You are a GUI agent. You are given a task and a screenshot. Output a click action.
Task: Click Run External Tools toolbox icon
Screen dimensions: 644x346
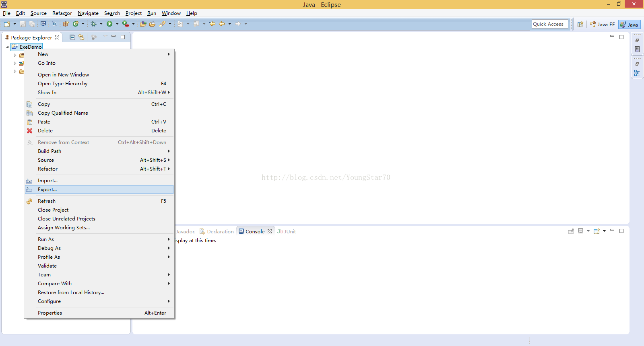click(x=126, y=24)
